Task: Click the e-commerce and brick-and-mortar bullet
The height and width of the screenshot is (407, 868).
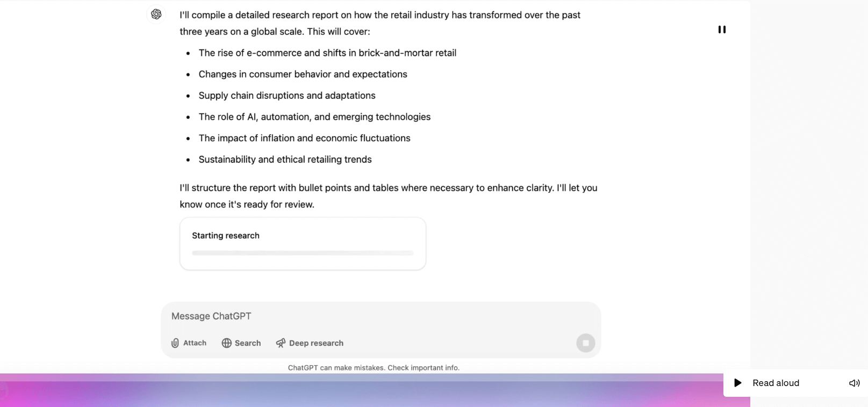Action: click(327, 53)
